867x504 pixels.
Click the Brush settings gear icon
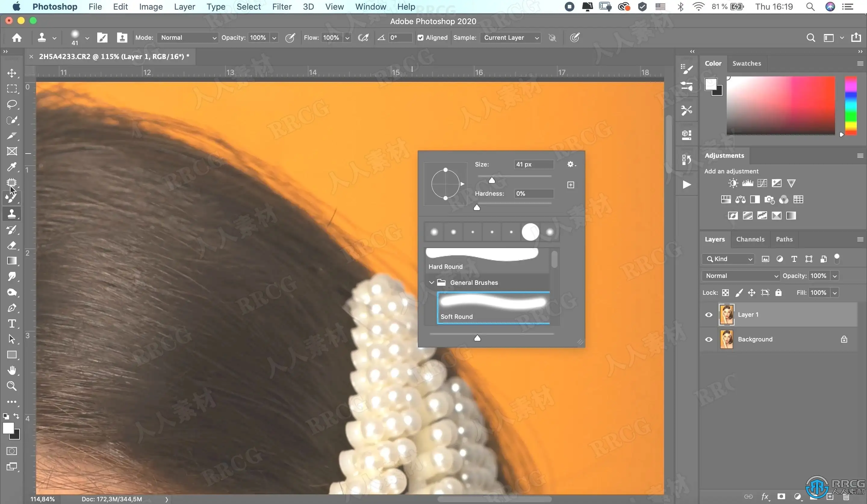(570, 164)
